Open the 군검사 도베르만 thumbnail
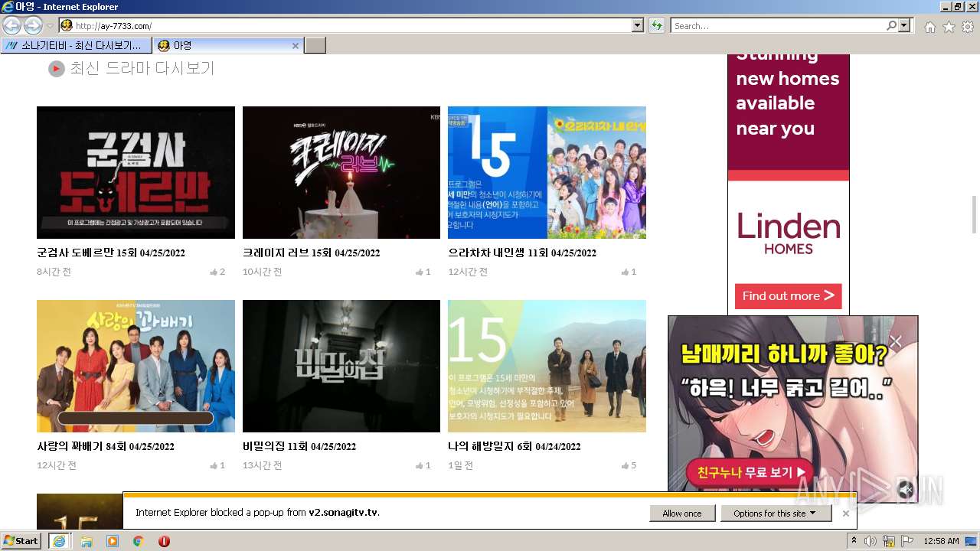 [136, 172]
